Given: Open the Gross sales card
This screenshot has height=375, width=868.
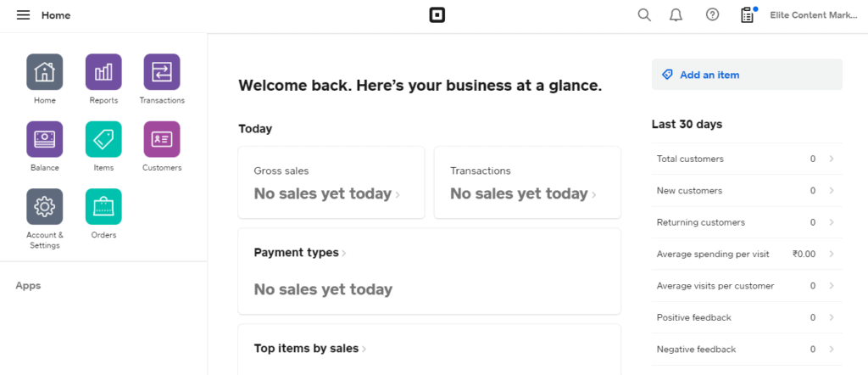Looking at the screenshot, I should point(331,182).
